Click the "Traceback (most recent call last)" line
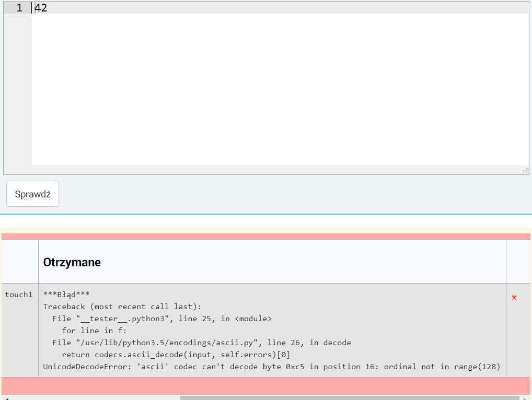532x400 pixels. tap(122, 307)
